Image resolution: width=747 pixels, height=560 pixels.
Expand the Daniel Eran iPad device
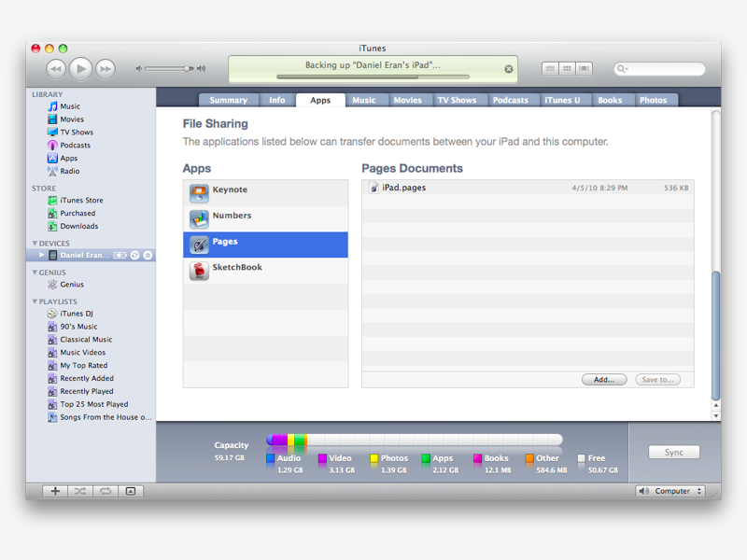[42, 255]
